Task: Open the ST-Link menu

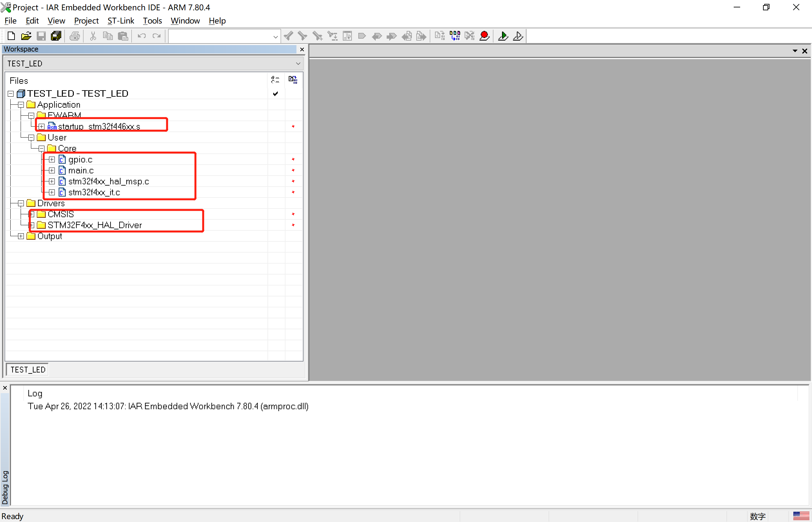Action: (121, 21)
